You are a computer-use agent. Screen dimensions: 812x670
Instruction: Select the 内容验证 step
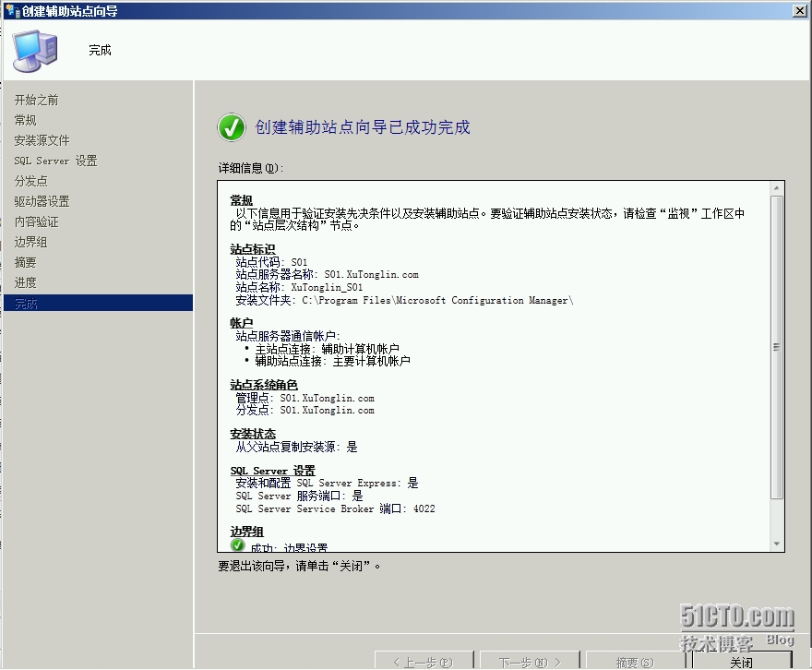tap(36, 222)
